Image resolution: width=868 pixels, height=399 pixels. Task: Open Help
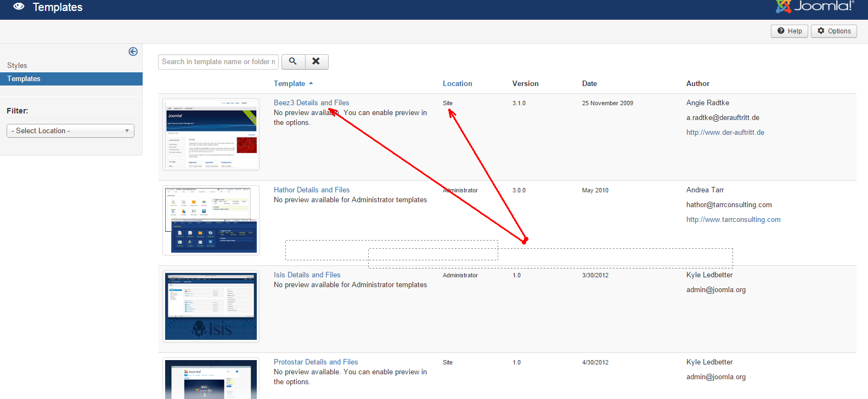(x=790, y=31)
